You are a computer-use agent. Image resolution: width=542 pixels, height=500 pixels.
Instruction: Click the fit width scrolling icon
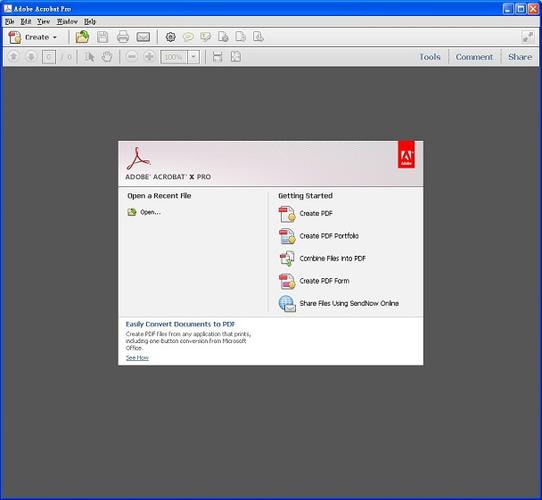[217, 57]
